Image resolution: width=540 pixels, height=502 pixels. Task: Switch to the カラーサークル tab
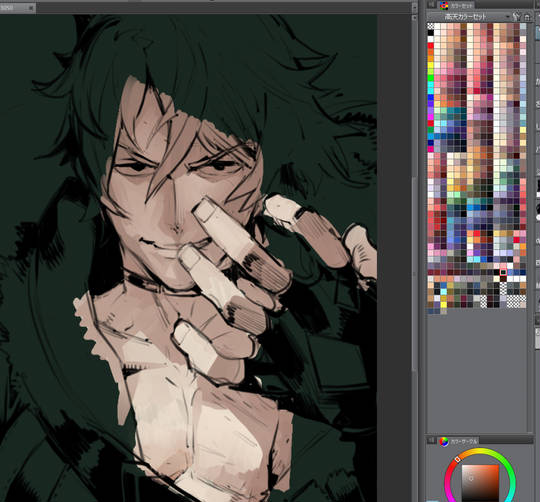click(x=464, y=441)
